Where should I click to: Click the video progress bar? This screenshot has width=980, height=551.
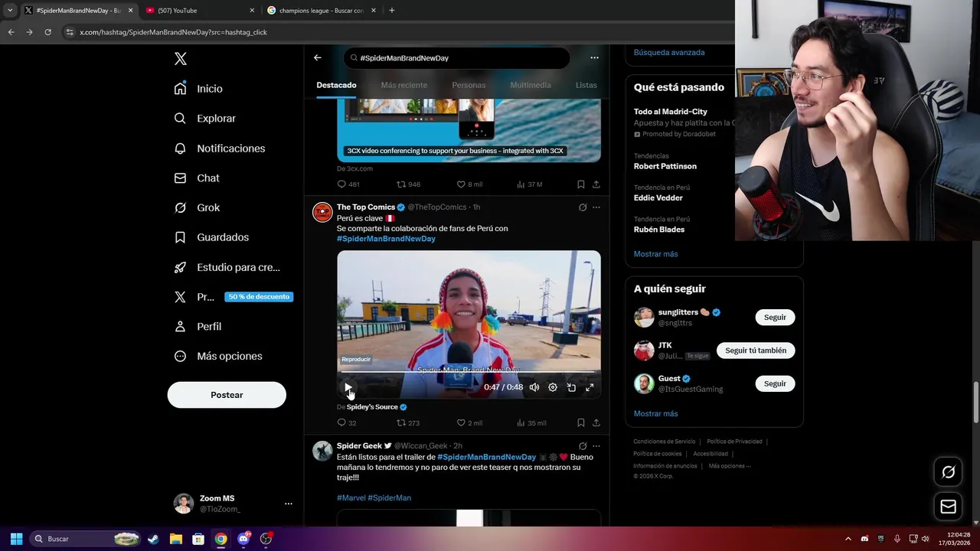point(469,372)
